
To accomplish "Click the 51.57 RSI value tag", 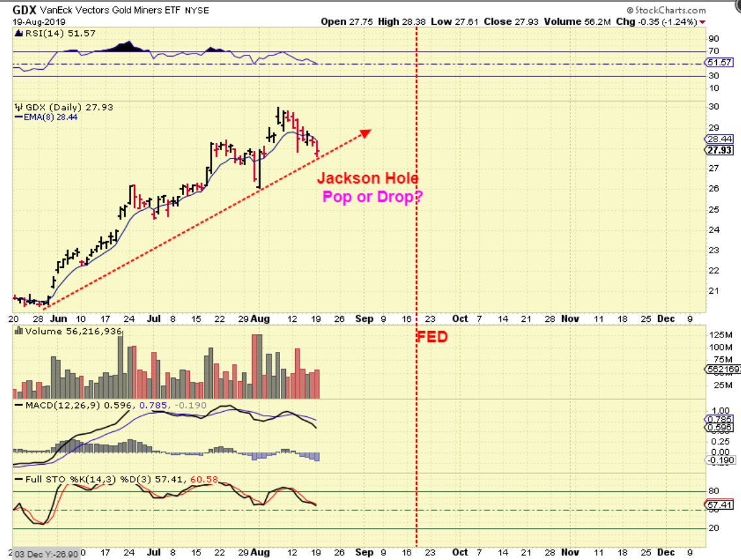I will pyautogui.click(x=719, y=63).
